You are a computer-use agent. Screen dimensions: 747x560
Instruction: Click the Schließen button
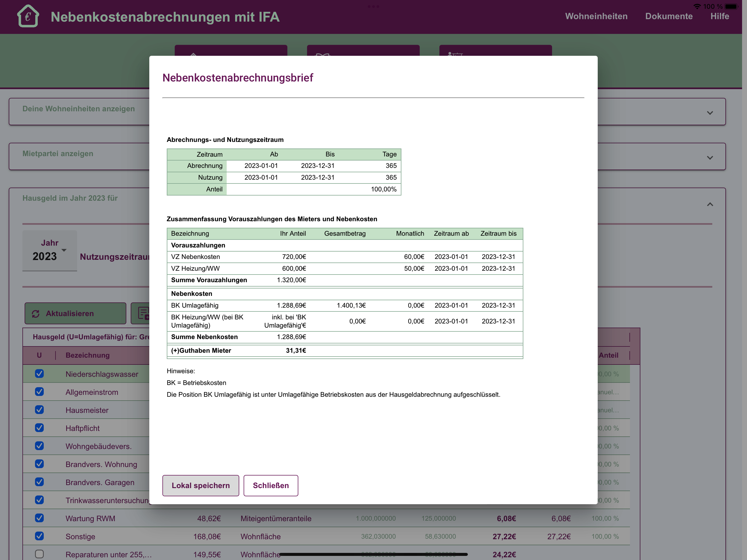tap(270, 485)
